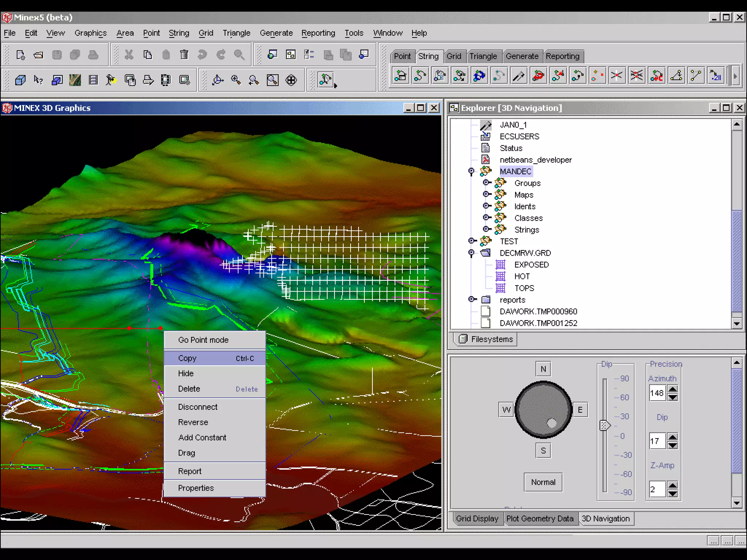Image resolution: width=747 pixels, height=560 pixels.
Task: Click the film strip animation icon
Action: [93, 80]
